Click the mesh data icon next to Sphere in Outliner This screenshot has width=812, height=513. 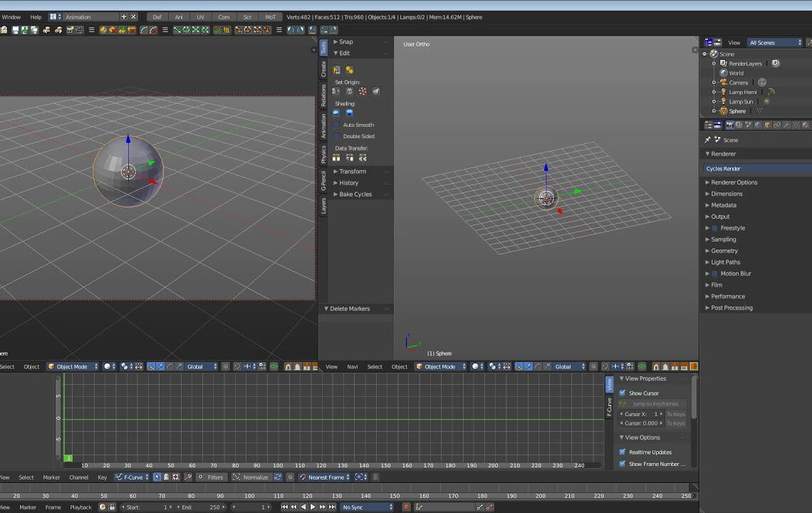tap(760, 111)
